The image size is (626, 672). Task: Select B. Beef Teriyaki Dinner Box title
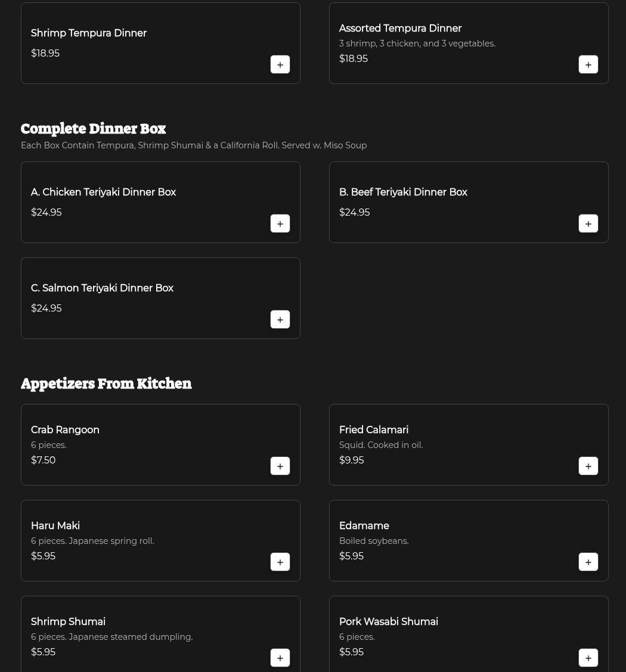pos(403,192)
